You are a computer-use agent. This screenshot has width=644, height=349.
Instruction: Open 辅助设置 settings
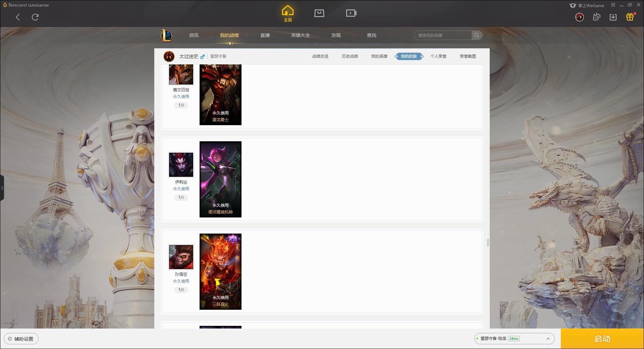click(21, 339)
